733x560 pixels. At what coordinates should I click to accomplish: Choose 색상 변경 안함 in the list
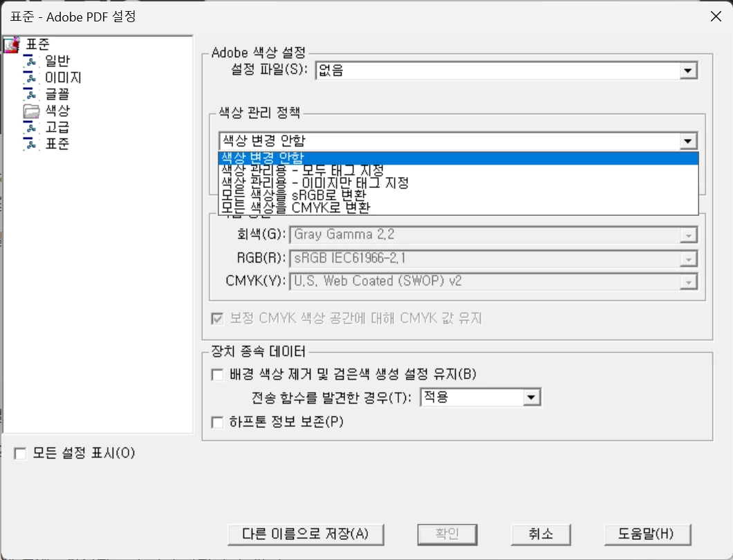pos(458,158)
